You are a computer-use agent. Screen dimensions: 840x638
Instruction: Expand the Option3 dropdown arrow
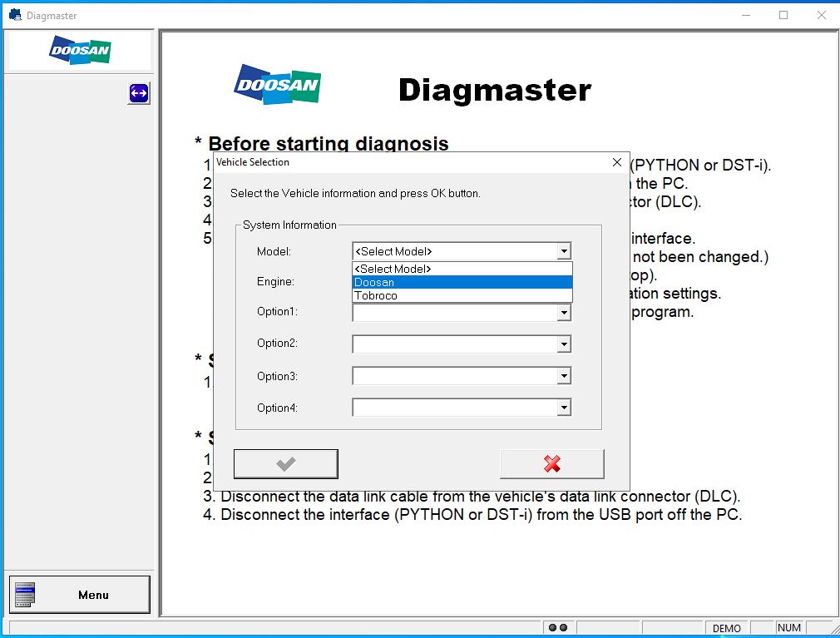tap(564, 376)
